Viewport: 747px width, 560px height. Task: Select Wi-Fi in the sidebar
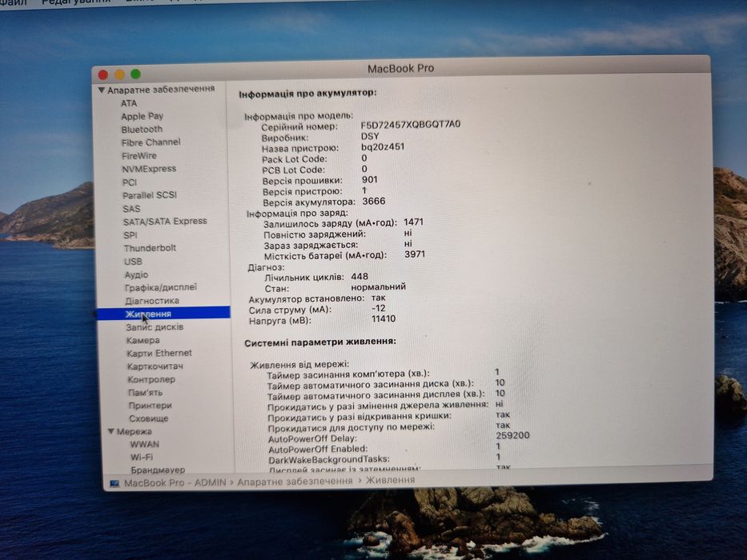(142, 457)
